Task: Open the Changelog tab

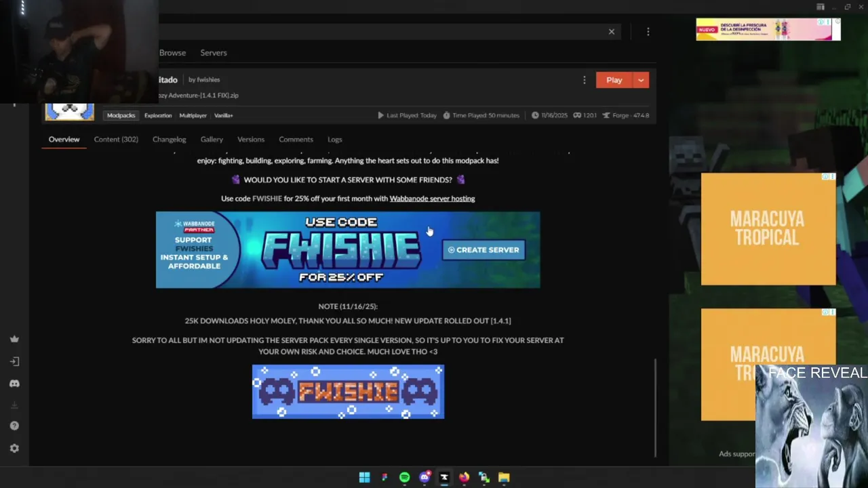Action: point(169,139)
